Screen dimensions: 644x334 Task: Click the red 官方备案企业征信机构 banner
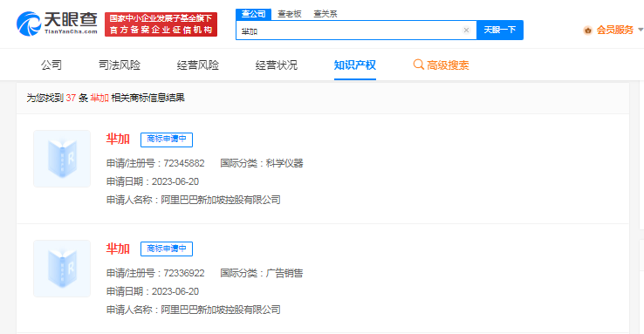161,24
